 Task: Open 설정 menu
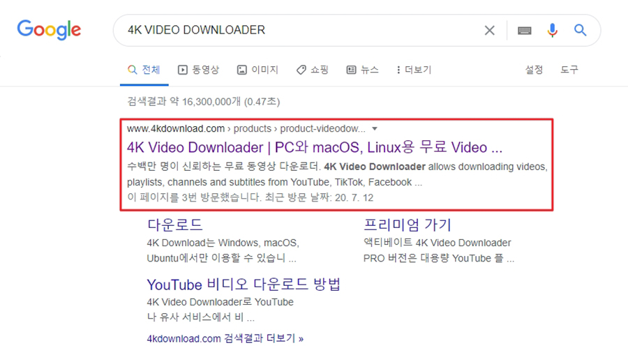click(x=534, y=70)
